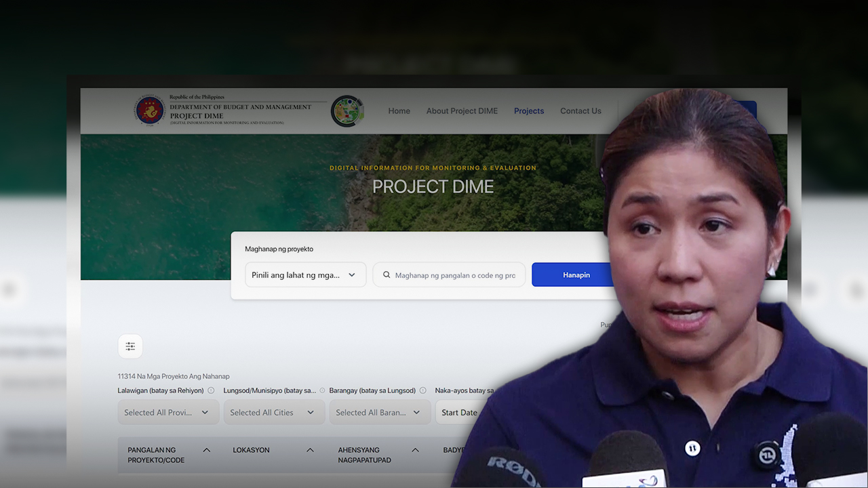The image size is (868, 488).
Task: Expand the Selected All Provinces dropdown
Action: tap(168, 412)
